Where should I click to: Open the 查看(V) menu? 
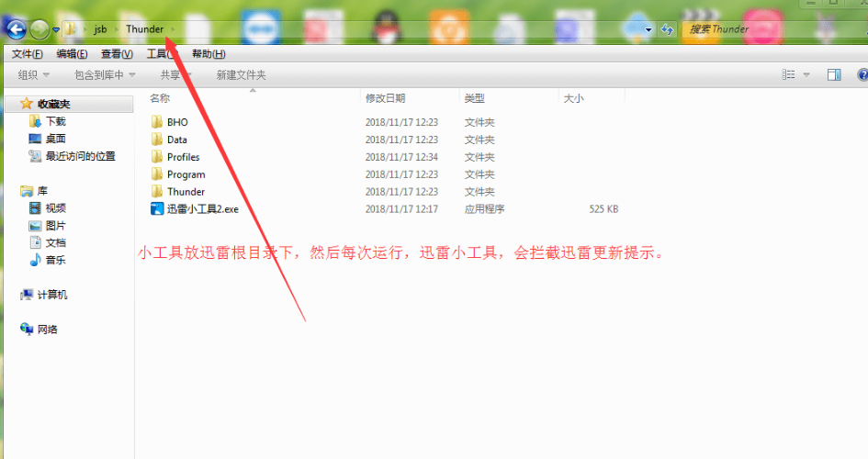coord(117,53)
